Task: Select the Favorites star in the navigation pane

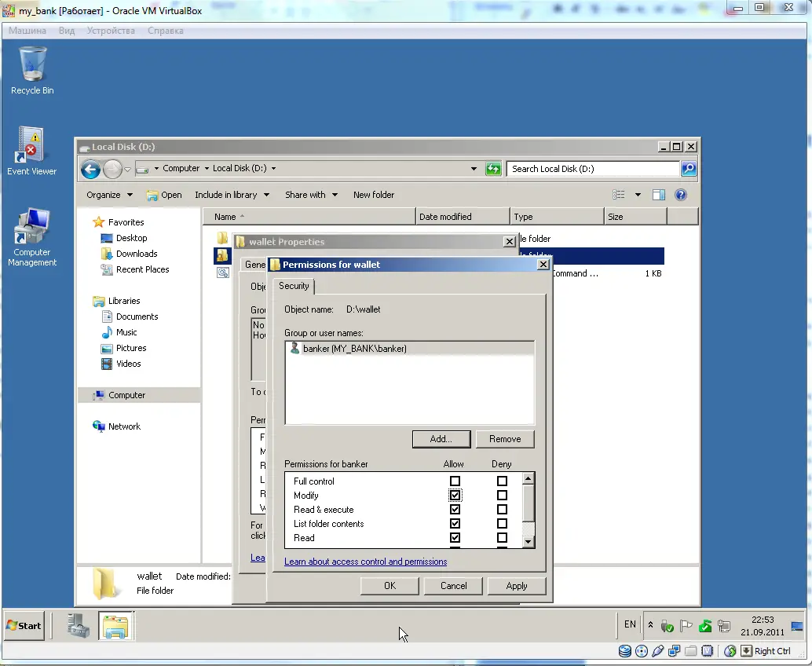Action: pos(98,222)
